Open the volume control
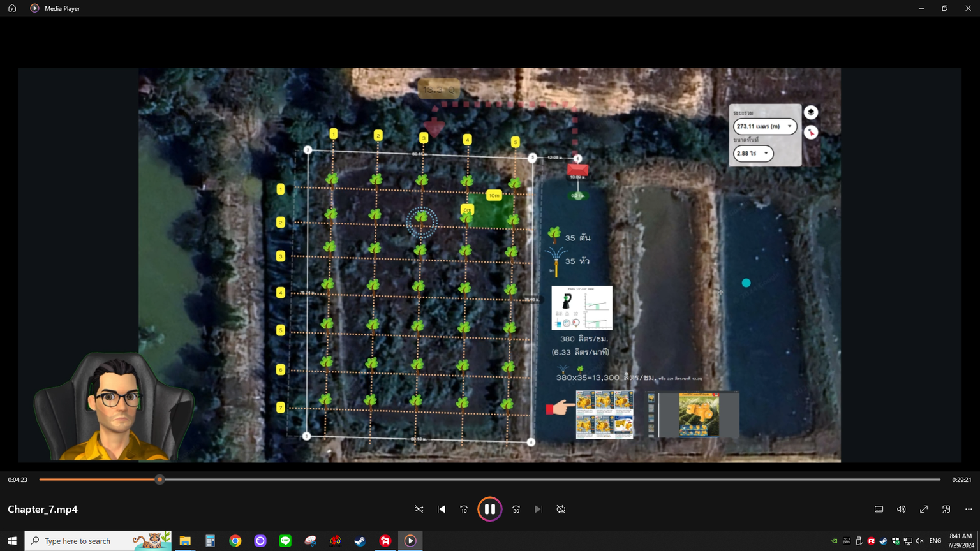The image size is (980, 551). pyautogui.click(x=901, y=509)
